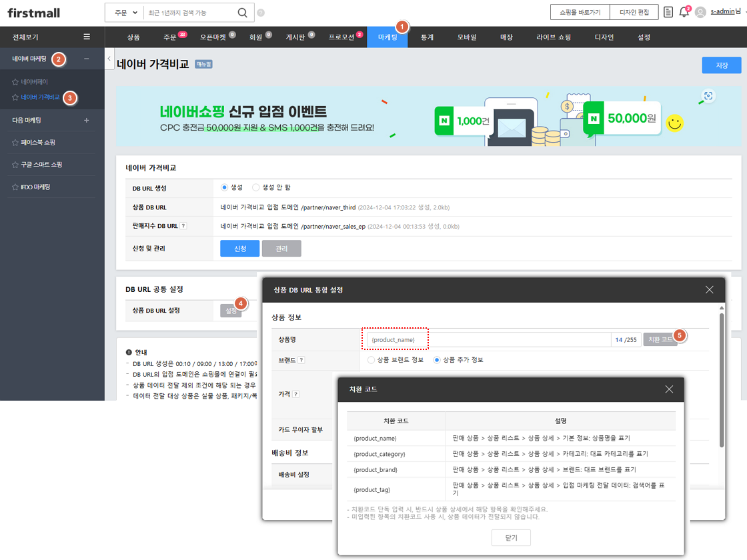Select the {product_category} code row

511,454
